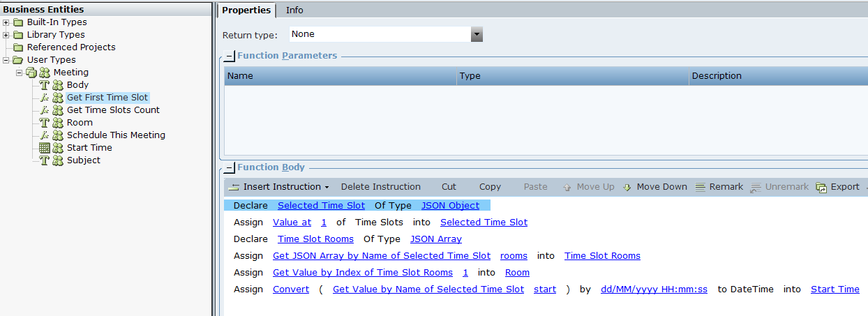Click the Type column header
Screen dimensions: 868x316
click(x=470, y=76)
